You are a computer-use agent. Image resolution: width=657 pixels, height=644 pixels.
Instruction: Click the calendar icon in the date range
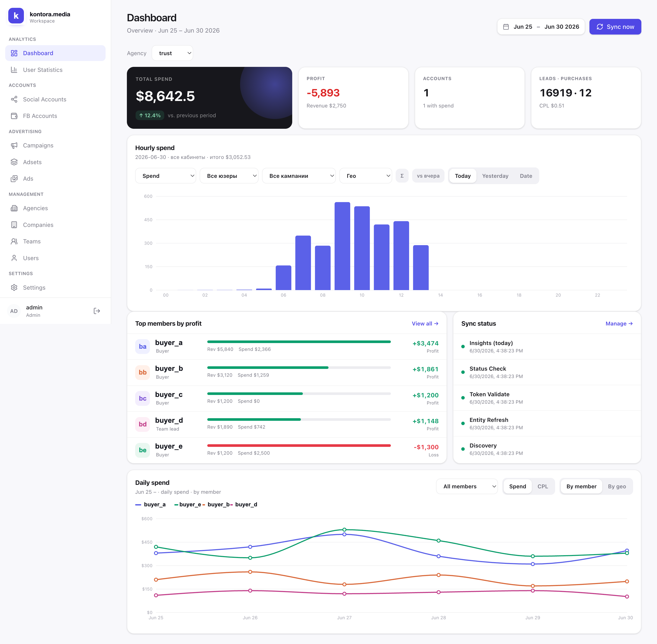pyautogui.click(x=506, y=27)
